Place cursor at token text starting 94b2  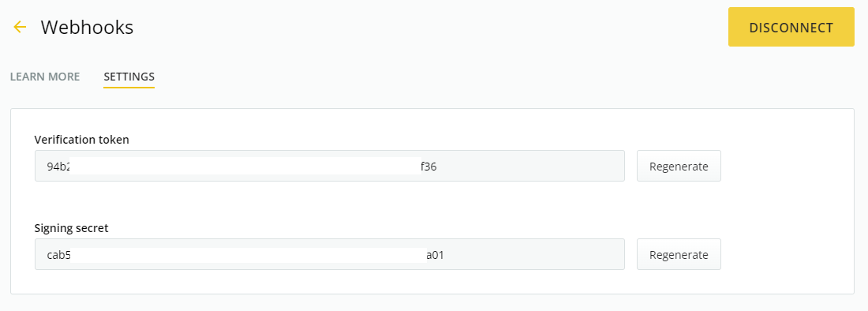[x=58, y=166]
